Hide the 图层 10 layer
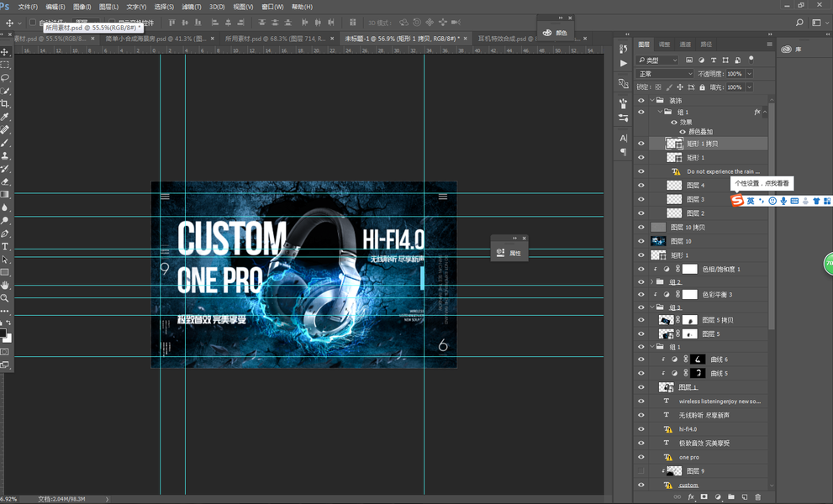 [x=641, y=241]
